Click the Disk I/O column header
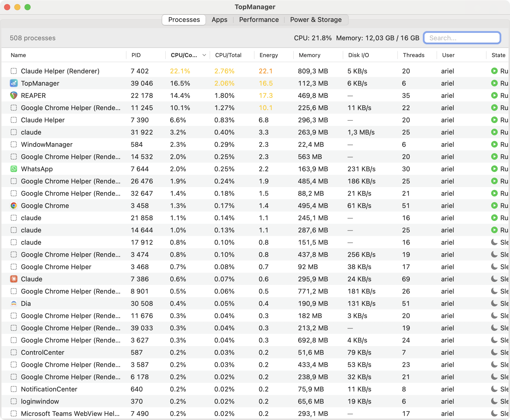Viewport: 510px width, 420px height. point(359,55)
